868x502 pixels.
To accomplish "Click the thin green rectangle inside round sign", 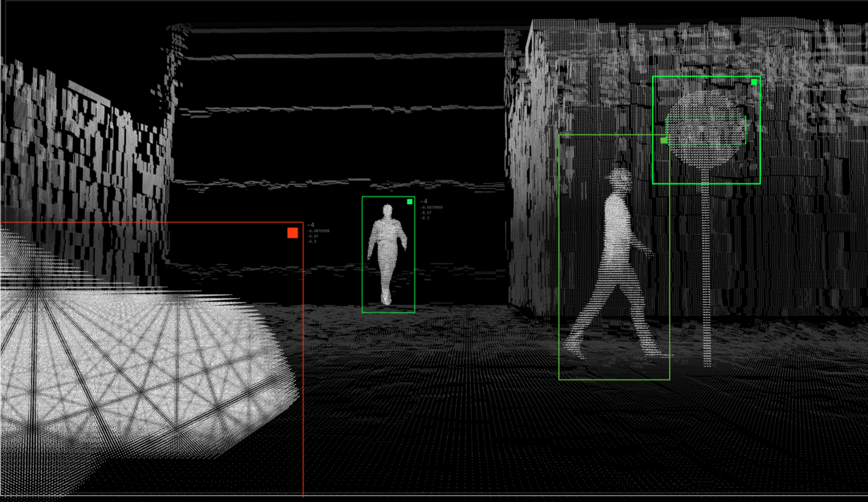I will (x=706, y=117).
